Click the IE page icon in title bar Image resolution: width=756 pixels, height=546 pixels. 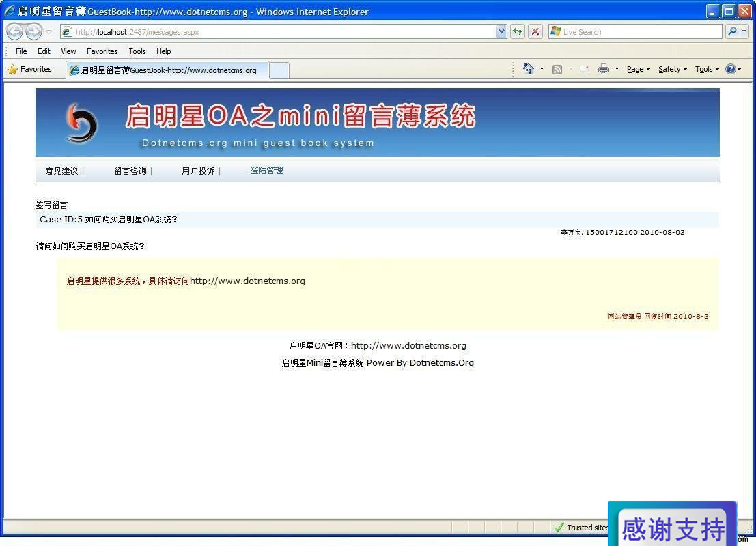point(9,11)
